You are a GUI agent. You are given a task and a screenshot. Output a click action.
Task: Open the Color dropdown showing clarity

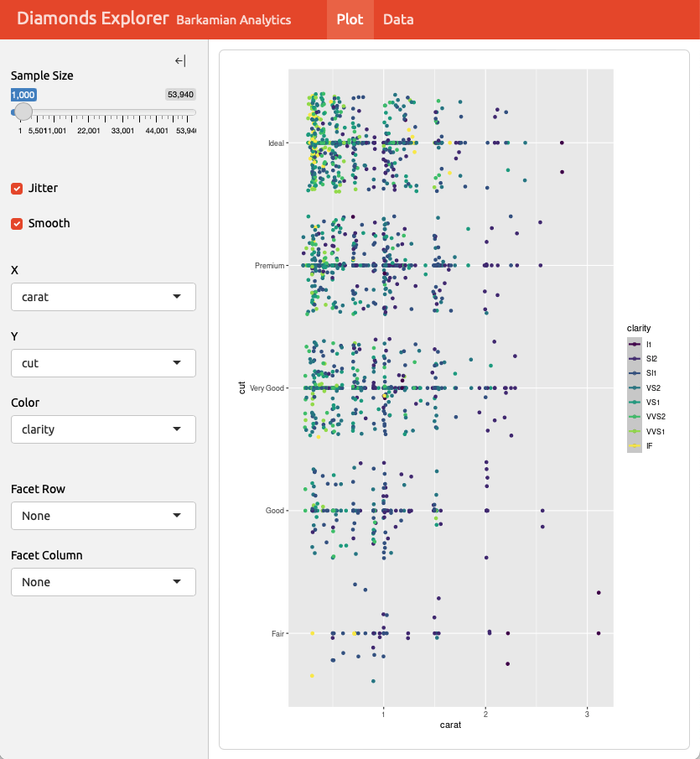[103, 429]
